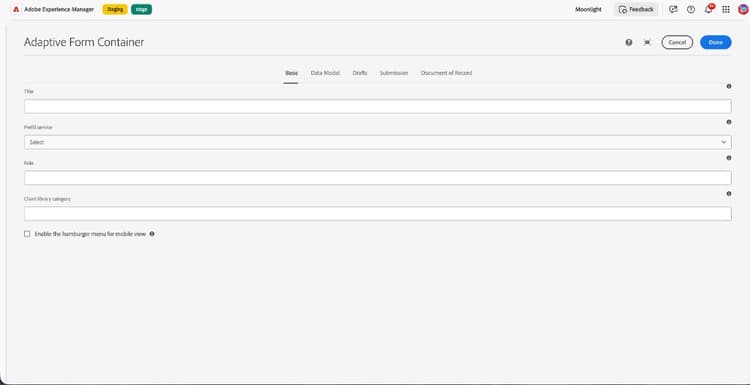Switch to the Data Model tab
This screenshot has width=750, height=385.
(325, 73)
